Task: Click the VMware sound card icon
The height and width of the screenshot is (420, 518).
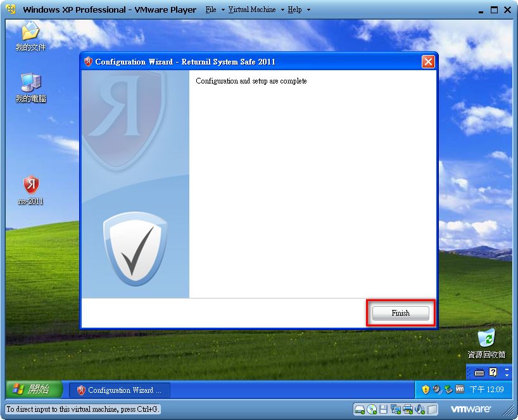Action: click(x=420, y=409)
